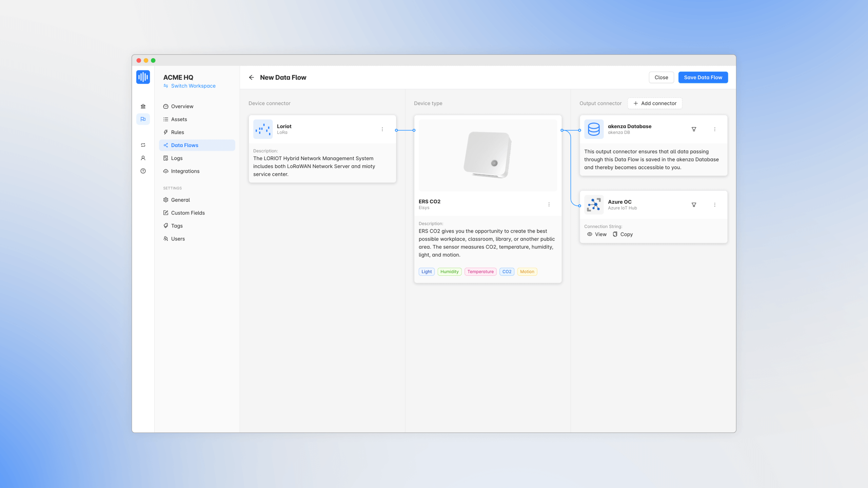Screen dimensions: 868x488
Task: Open the ERS CO2 three-dot menu
Action: pos(549,204)
